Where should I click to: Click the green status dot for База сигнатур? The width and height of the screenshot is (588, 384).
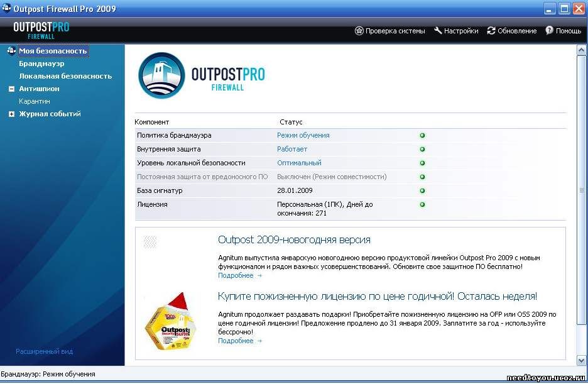click(422, 191)
